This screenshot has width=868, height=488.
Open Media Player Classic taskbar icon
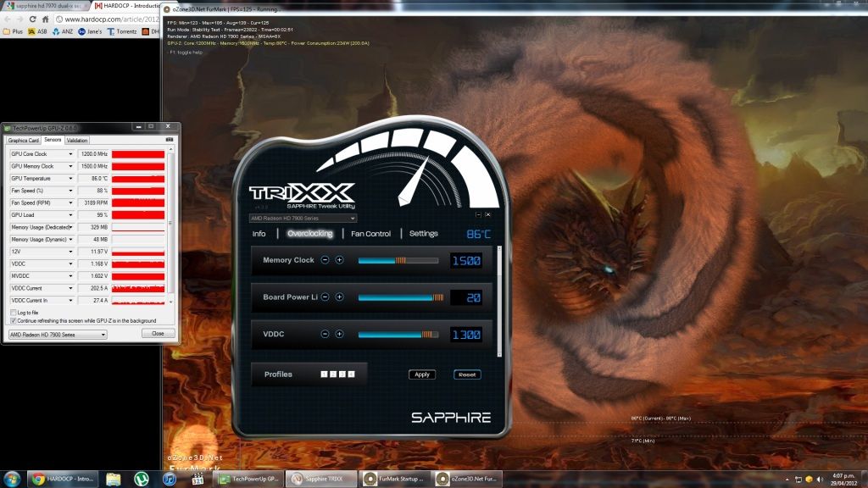198,480
